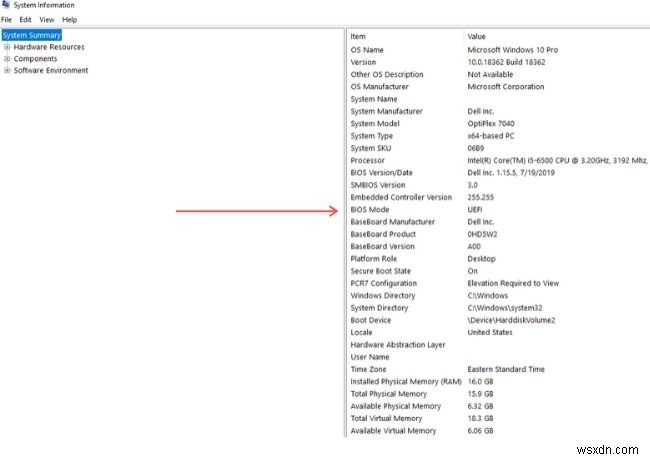Image resolution: width=650 pixels, height=460 pixels.
Task: Click Elevation Required to View value
Action: (x=513, y=283)
